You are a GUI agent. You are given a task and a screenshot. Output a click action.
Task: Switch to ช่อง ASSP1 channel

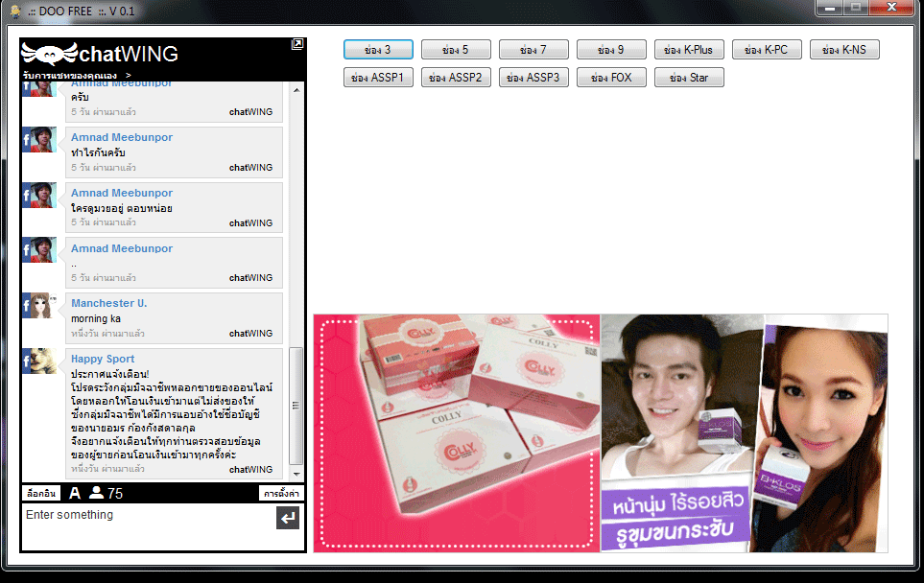click(x=378, y=77)
